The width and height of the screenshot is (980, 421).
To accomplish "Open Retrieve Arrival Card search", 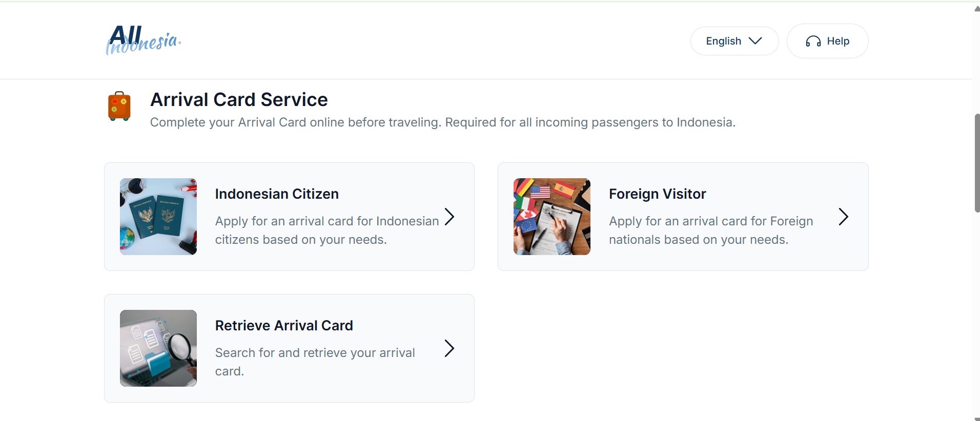I will (x=289, y=348).
